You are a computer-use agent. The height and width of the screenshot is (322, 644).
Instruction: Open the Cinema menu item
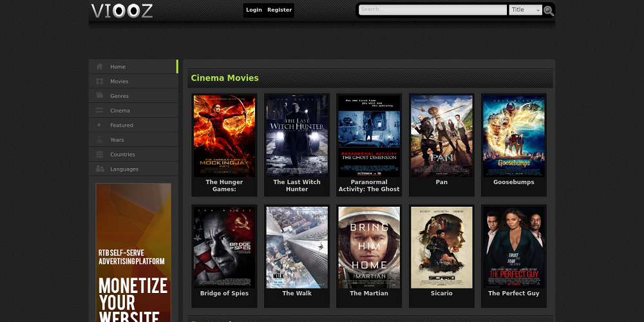(x=133, y=111)
